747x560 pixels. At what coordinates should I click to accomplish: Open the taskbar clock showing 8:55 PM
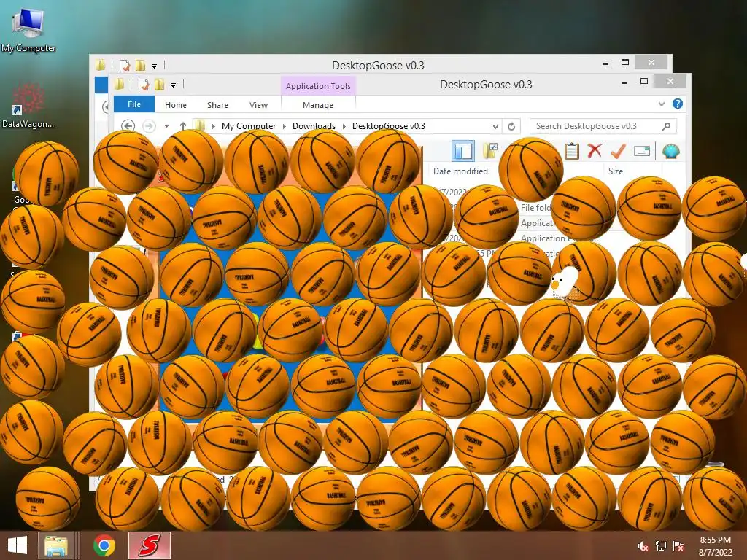[x=715, y=546]
